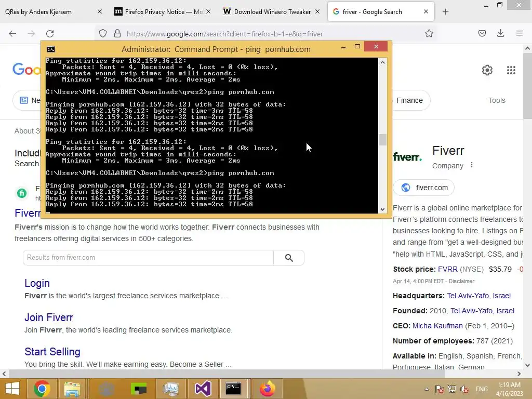Open the Fiverr Login sitelink
The image size is (532, 399).
(x=37, y=283)
